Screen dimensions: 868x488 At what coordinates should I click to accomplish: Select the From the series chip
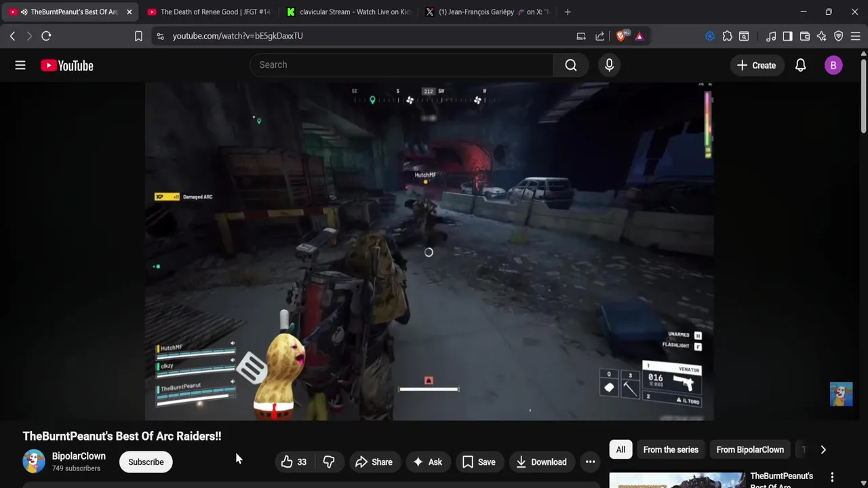click(x=671, y=449)
